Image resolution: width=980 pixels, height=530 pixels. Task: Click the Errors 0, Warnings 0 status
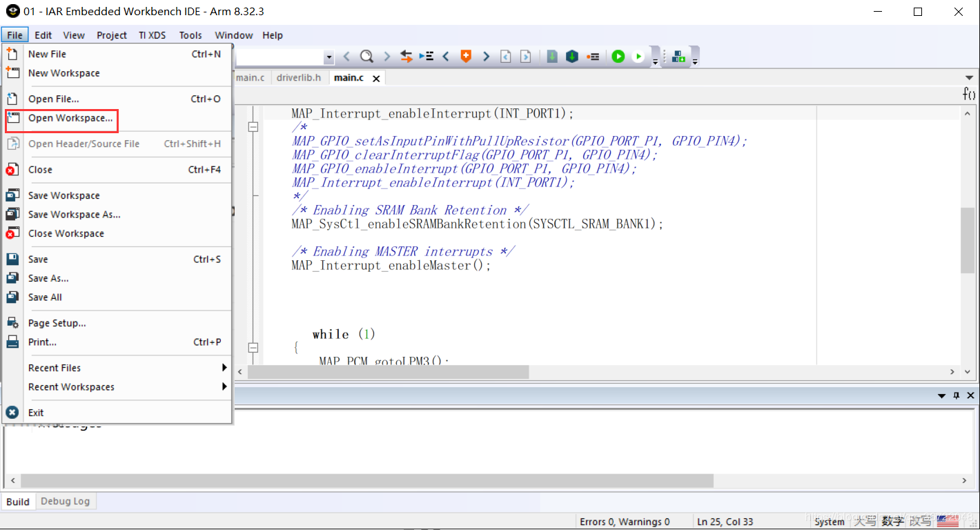point(625,522)
